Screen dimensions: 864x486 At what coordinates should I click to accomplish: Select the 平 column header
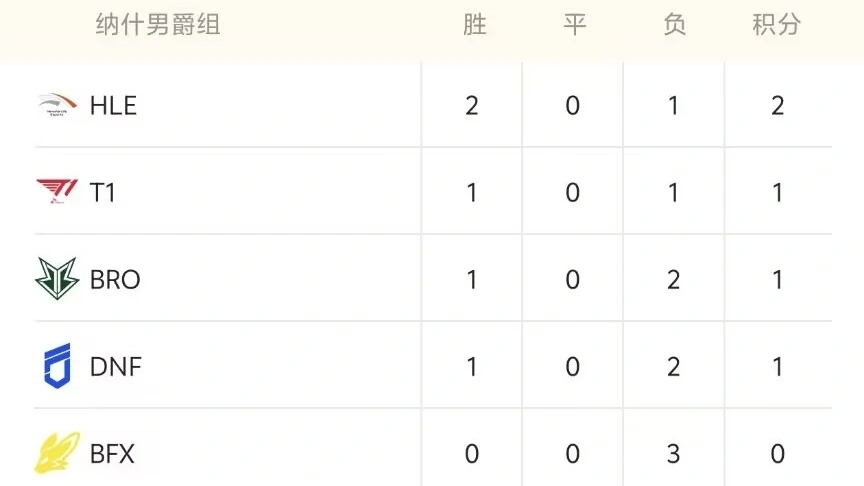coord(574,25)
